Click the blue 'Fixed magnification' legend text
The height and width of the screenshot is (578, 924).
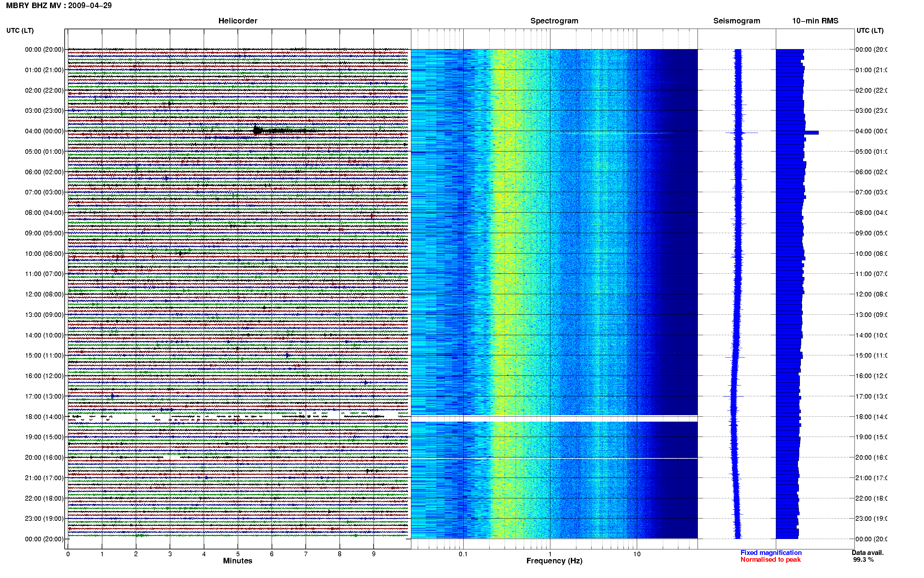[x=771, y=553]
